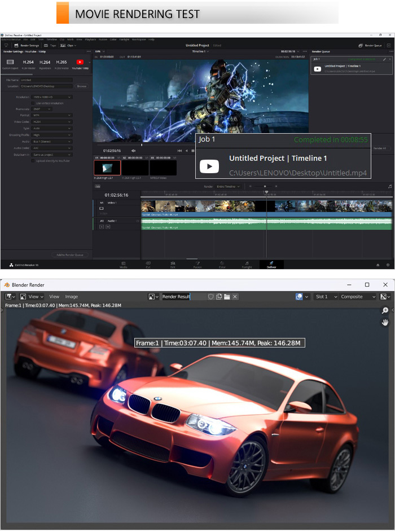Open the Workspace menu in DaVinci
The image size is (395, 532).
point(138,39)
